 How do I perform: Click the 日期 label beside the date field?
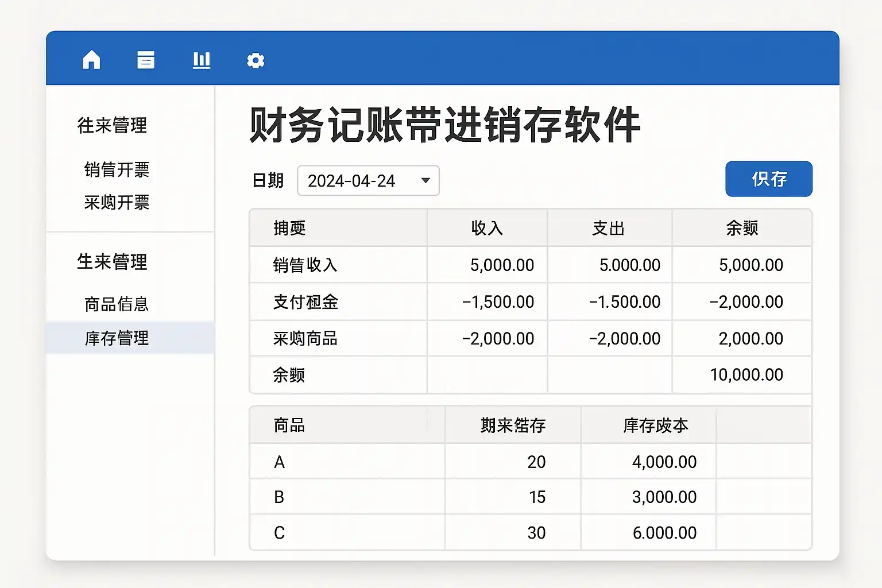(x=268, y=180)
